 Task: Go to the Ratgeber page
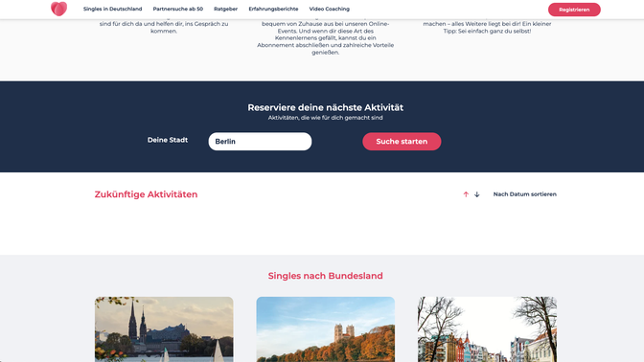(x=225, y=9)
